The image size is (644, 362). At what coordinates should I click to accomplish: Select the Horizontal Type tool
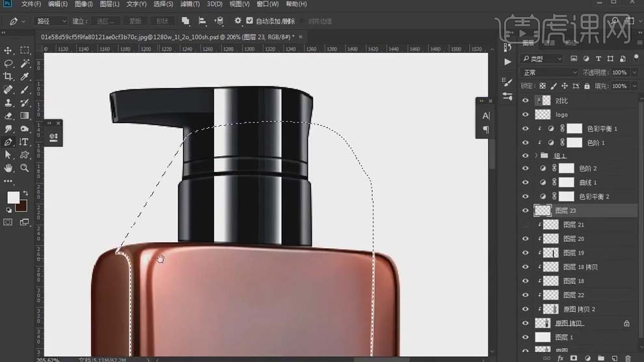25,142
